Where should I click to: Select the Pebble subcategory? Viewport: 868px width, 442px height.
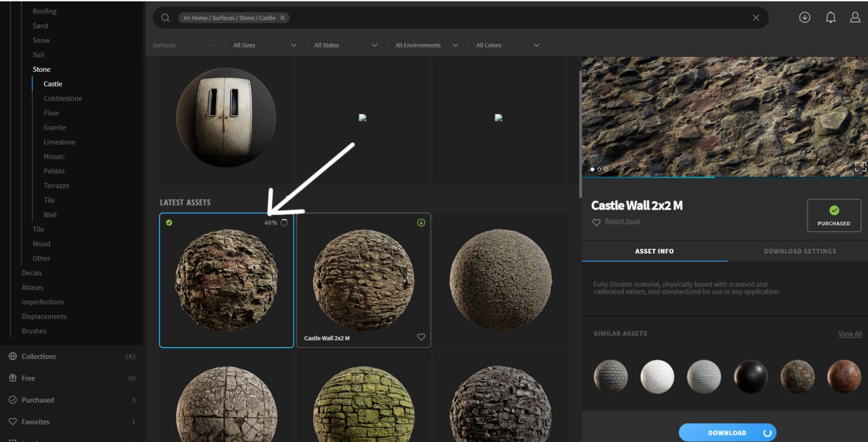coord(54,171)
